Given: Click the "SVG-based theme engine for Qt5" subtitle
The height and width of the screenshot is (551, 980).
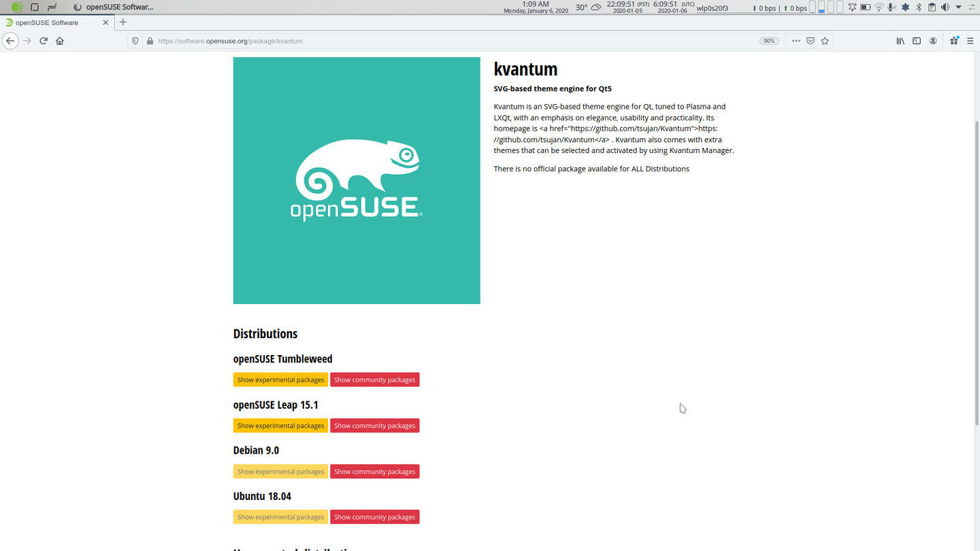Looking at the screenshot, I should click(x=553, y=88).
